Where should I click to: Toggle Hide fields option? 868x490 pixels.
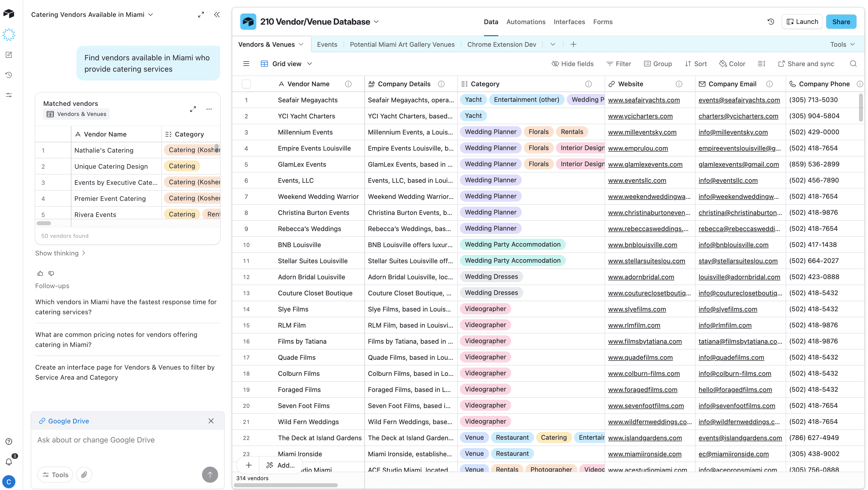572,64
